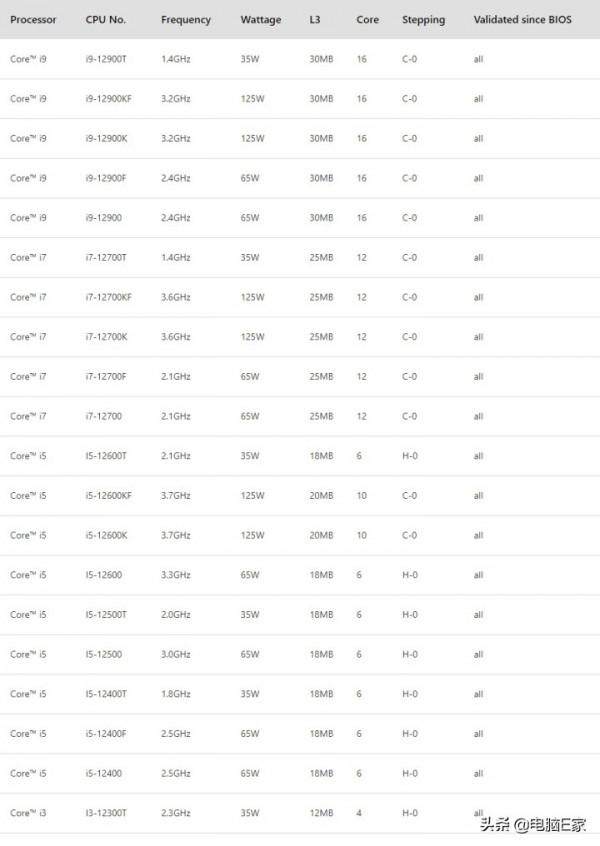Select the Stepping column header
This screenshot has height=846, width=600.
pyautogui.click(x=423, y=20)
